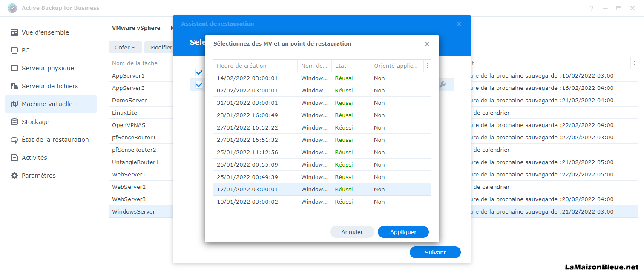
Task: Sort by Nom de la tâche column
Action: tap(137, 63)
